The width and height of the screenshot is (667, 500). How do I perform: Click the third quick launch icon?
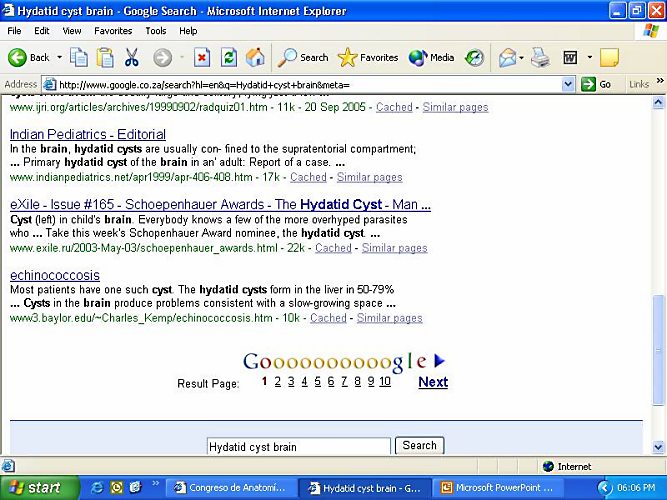(x=135, y=488)
